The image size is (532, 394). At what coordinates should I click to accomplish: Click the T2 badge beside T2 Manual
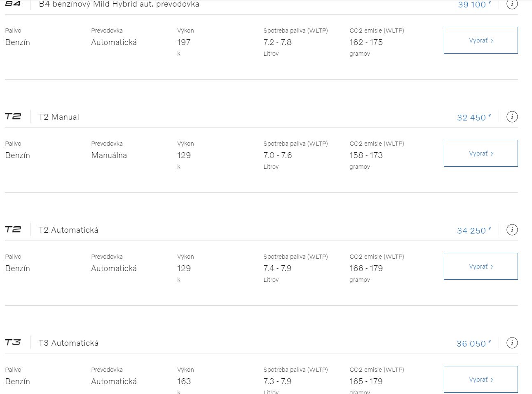coord(13,116)
